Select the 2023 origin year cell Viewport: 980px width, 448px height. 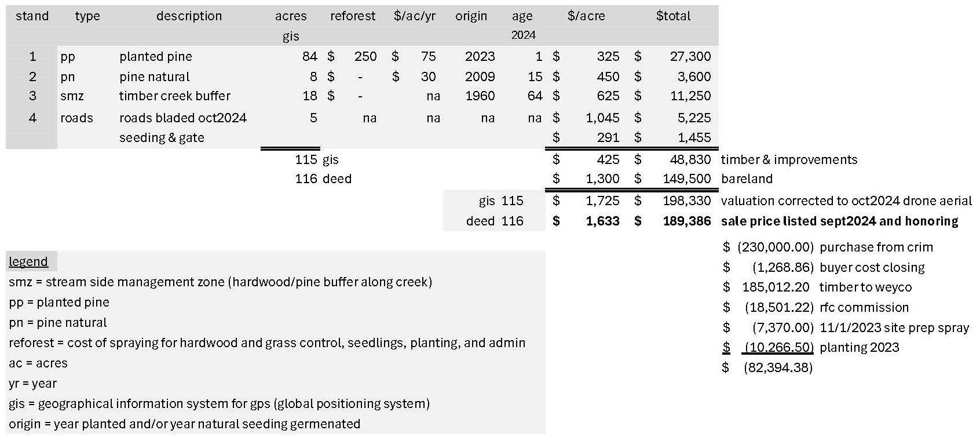click(480, 57)
